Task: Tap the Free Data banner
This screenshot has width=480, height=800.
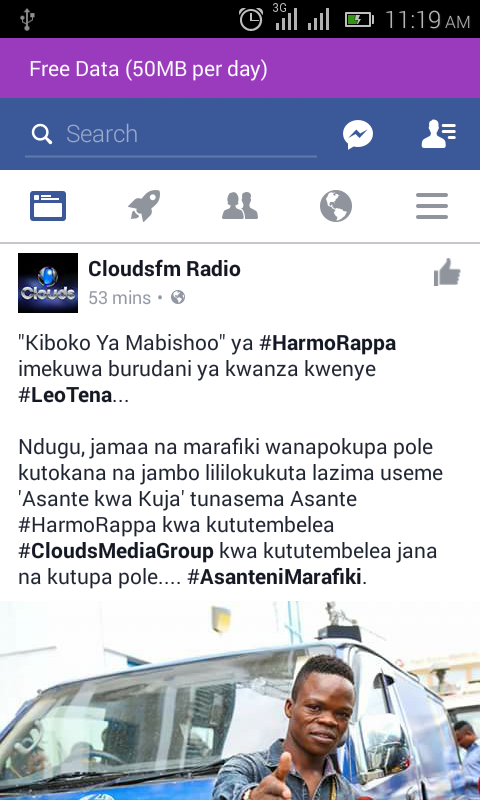Action: point(240,68)
